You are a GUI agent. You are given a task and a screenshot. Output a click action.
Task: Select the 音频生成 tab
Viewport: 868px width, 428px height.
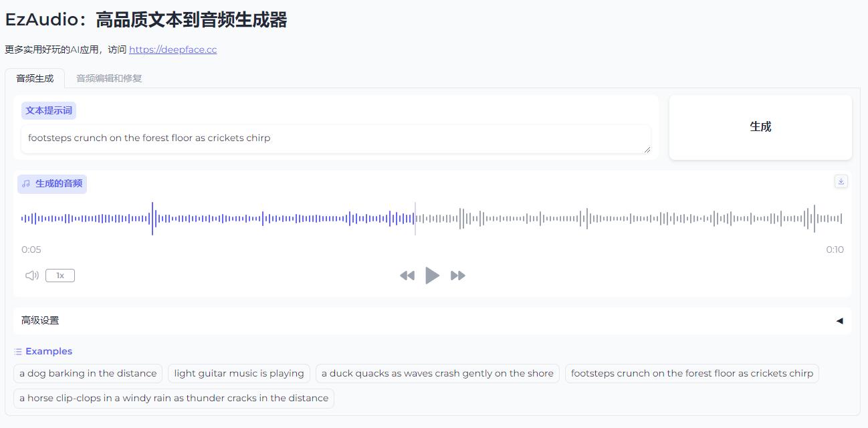pyautogui.click(x=35, y=78)
